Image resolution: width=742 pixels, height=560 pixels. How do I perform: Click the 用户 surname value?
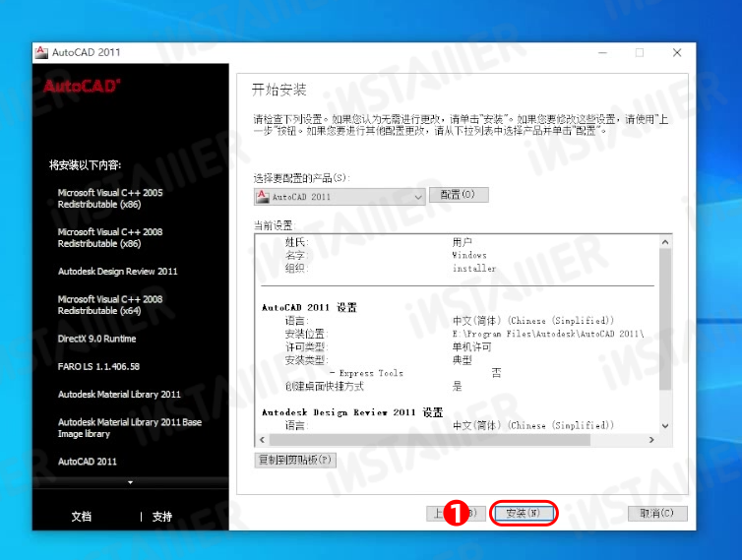(462, 242)
